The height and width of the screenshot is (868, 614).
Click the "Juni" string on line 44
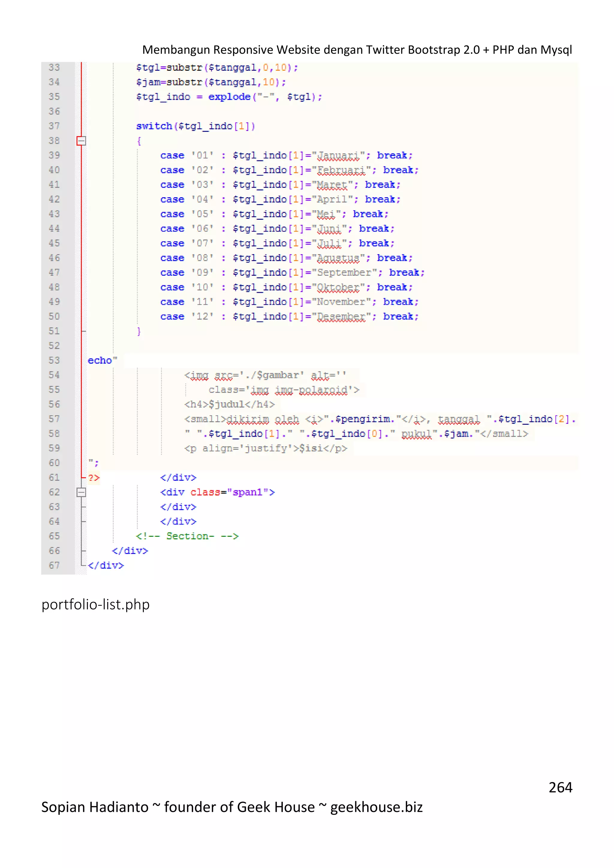(329, 229)
